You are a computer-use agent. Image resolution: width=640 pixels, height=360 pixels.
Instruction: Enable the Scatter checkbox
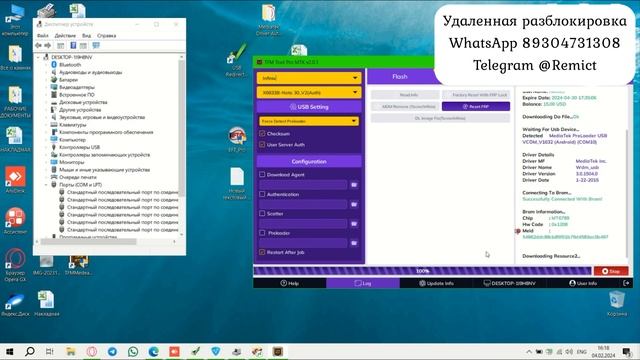click(x=262, y=213)
